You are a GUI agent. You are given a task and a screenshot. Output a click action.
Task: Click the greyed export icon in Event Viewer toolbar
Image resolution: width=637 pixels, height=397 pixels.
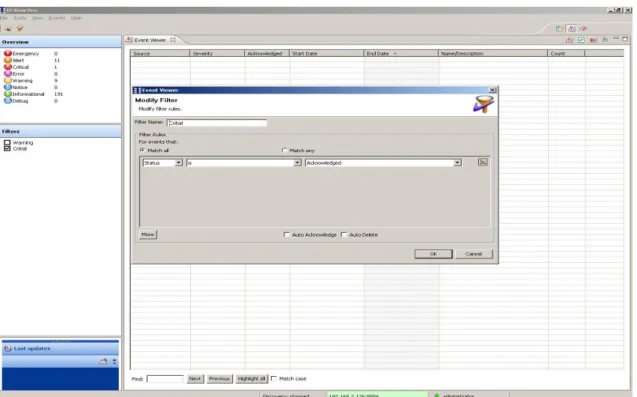click(605, 40)
